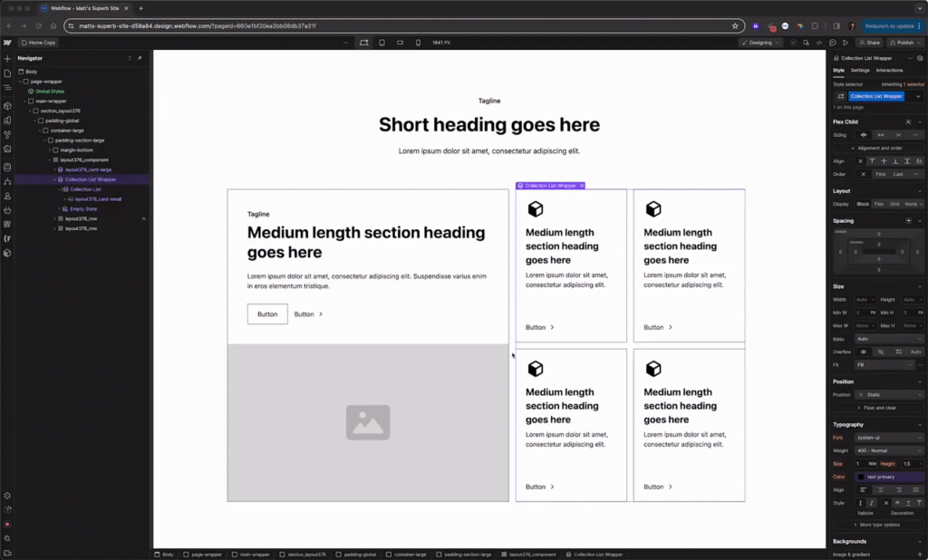
Task: Click the Webflow logo menu icon
Action: pos(7,43)
